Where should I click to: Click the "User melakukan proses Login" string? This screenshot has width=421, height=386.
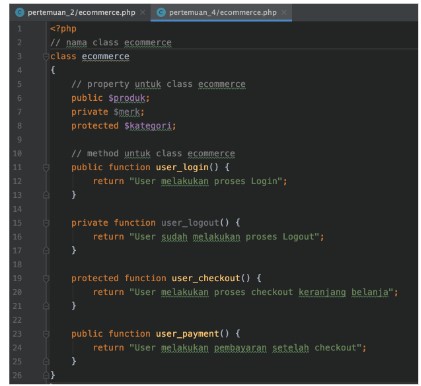click(206, 181)
